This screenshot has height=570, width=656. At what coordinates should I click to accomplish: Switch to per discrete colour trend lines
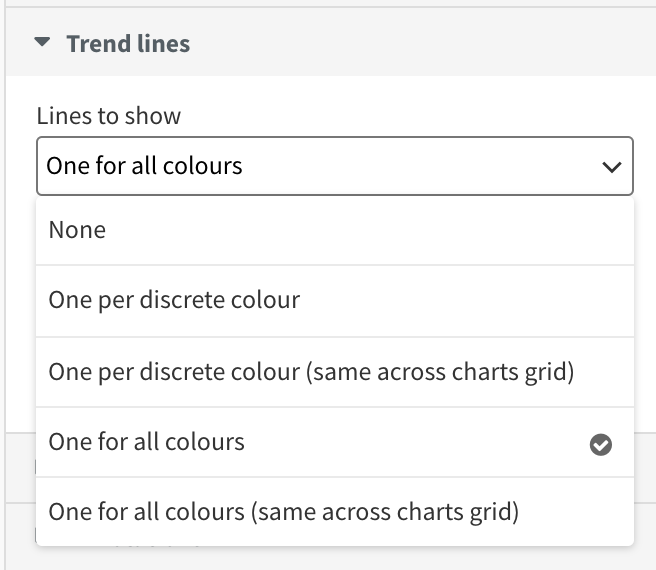(x=335, y=301)
